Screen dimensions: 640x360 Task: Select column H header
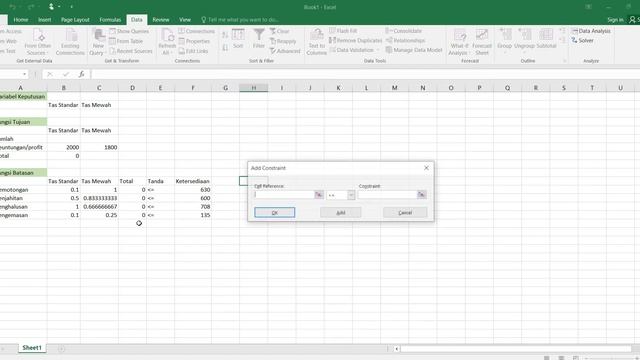[x=253, y=88]
